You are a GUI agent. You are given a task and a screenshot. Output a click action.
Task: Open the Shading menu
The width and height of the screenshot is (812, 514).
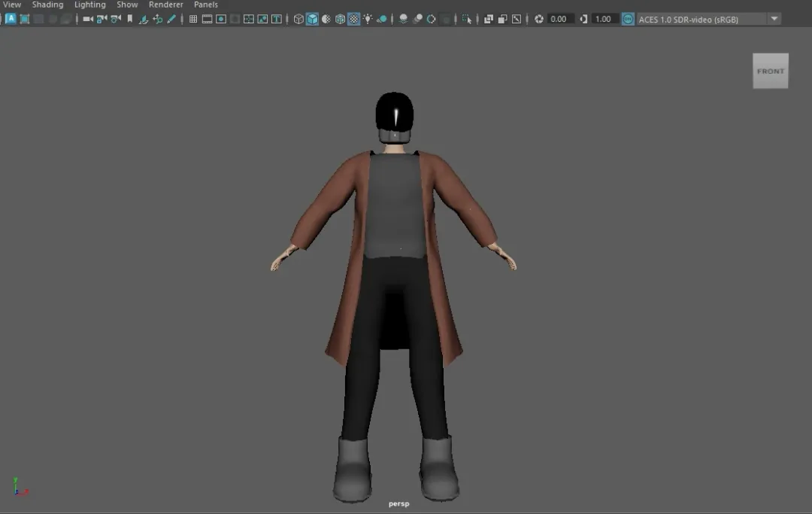(47, 5)
